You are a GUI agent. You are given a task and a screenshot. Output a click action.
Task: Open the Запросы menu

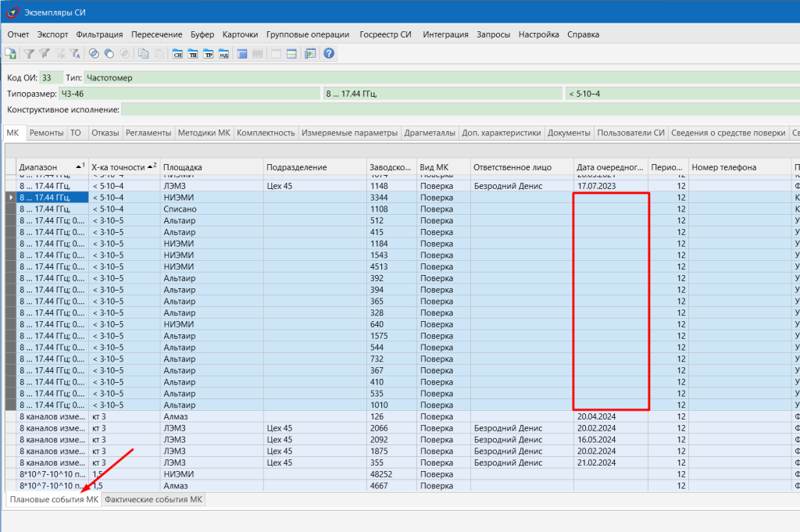494,34
